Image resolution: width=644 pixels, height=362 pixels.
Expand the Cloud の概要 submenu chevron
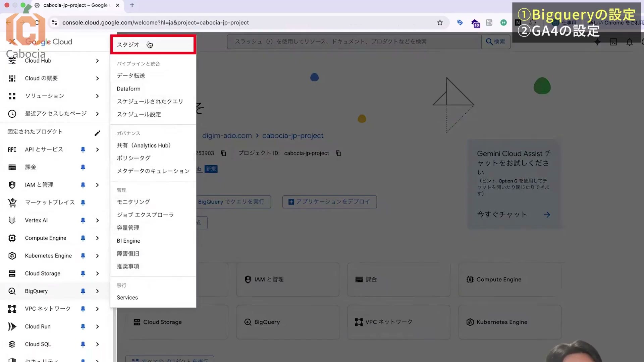(x=97, y=78)
